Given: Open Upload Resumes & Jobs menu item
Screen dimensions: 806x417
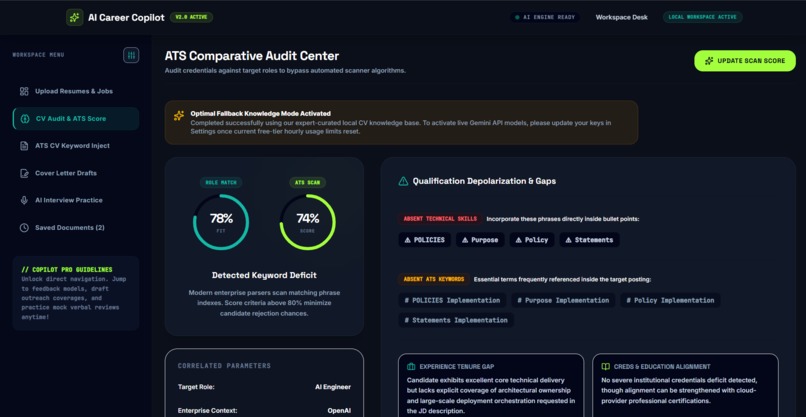Looking at the screenshot, I should tap(76, 92).
